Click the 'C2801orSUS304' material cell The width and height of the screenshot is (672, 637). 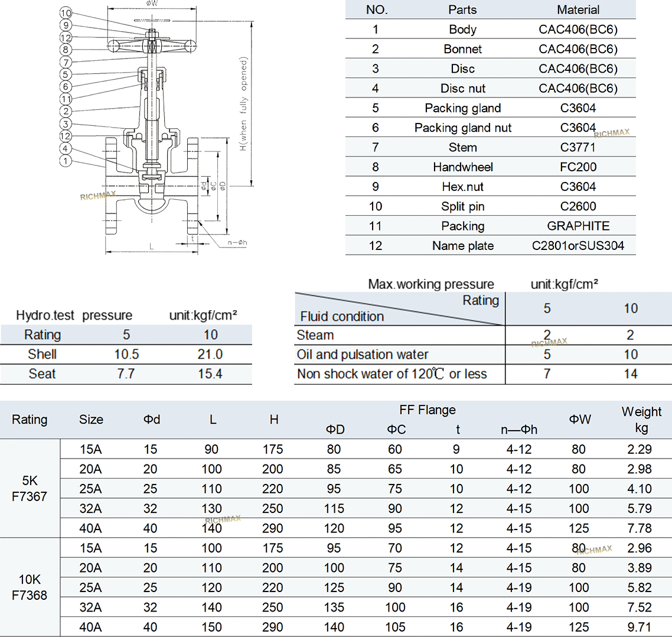tap(578, 246)
